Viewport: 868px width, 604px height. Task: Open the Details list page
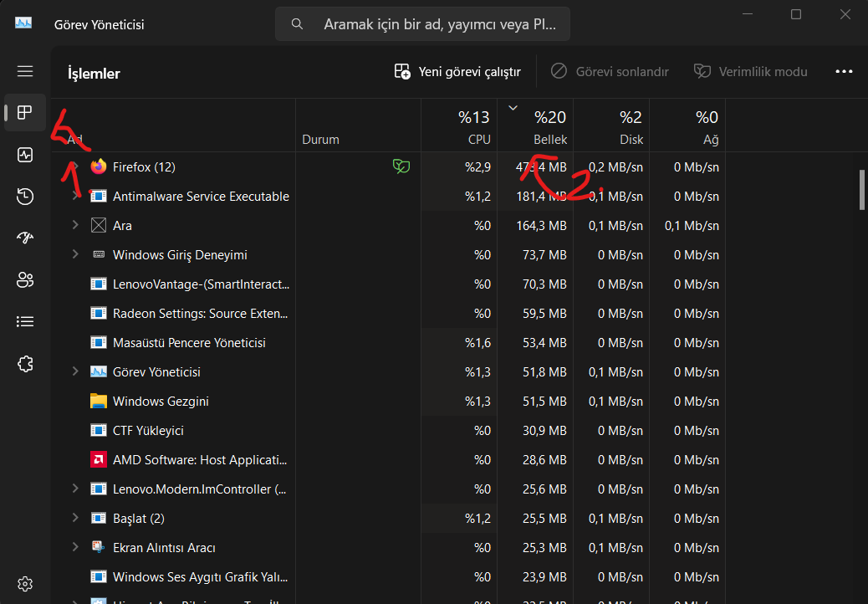pos(25,321)
